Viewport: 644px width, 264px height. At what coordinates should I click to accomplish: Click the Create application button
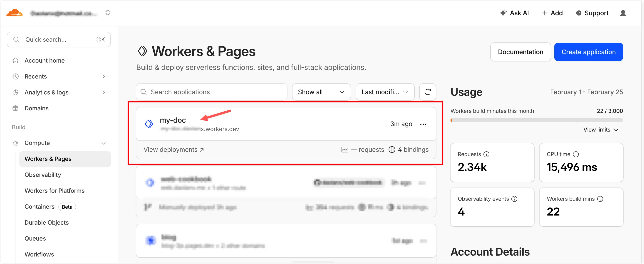pos(588,52)
